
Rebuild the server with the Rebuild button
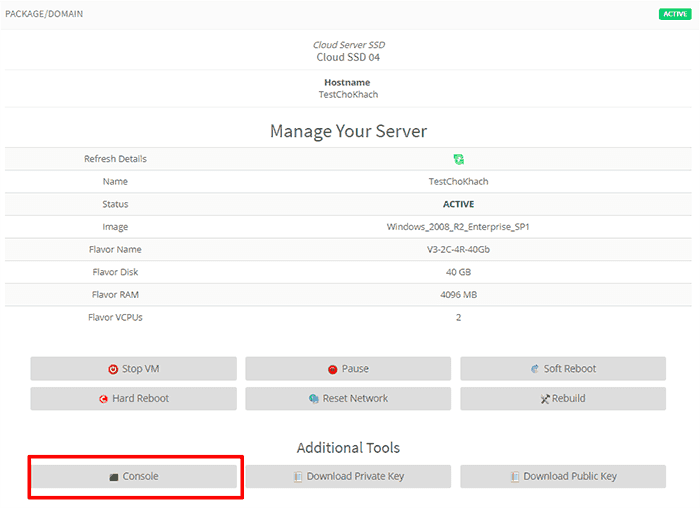[x=563, y=398]
